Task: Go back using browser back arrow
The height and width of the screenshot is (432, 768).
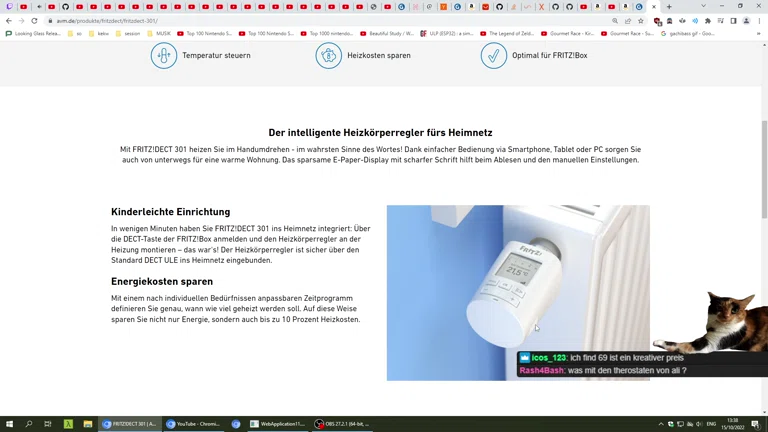Action: [x=9, y=21]
